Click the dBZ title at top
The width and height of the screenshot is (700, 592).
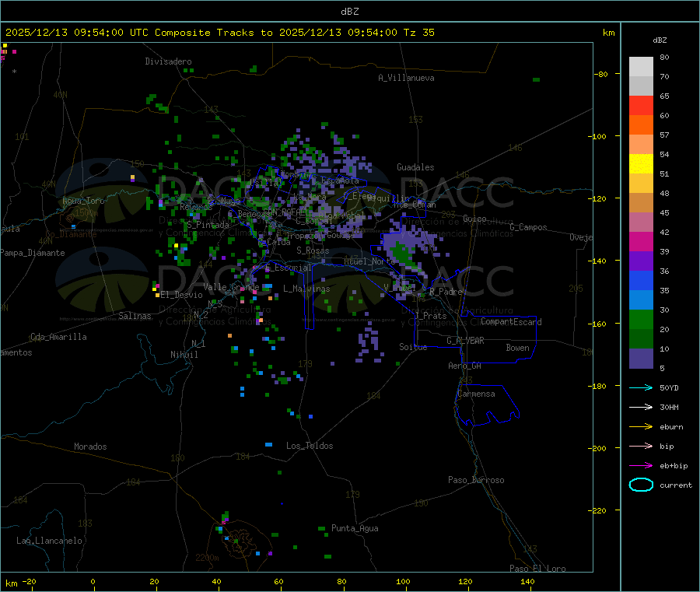coord(349,12)
